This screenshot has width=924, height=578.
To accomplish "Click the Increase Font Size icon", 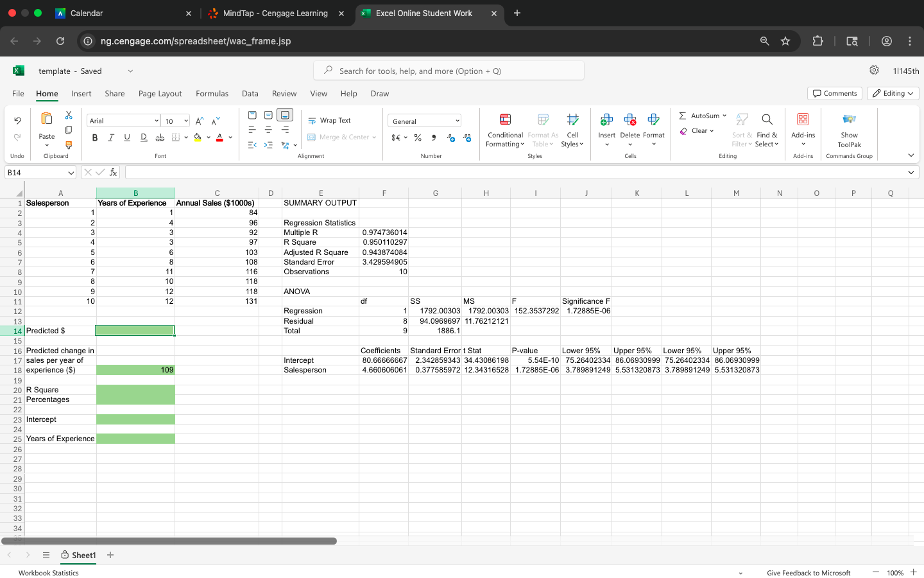I will click(200, 121).
